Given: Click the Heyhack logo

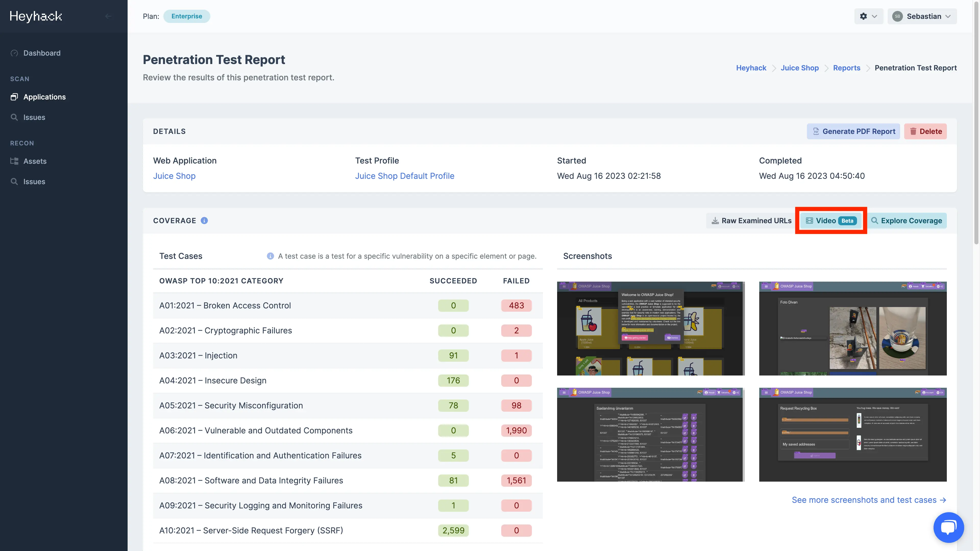Looking at the screenshot, I should [x=36, y=16].
